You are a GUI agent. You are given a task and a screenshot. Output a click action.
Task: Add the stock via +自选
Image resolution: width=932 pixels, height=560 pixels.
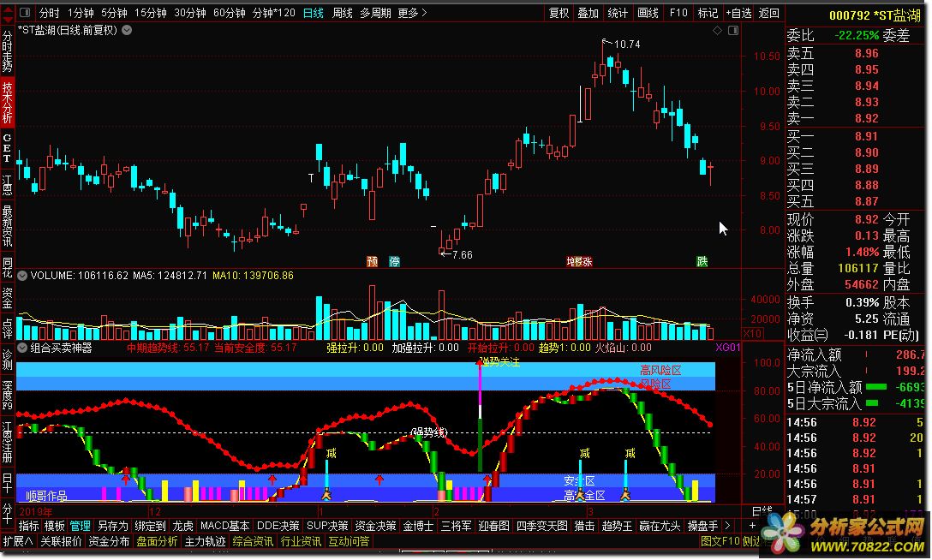click(x=738, y=13)
